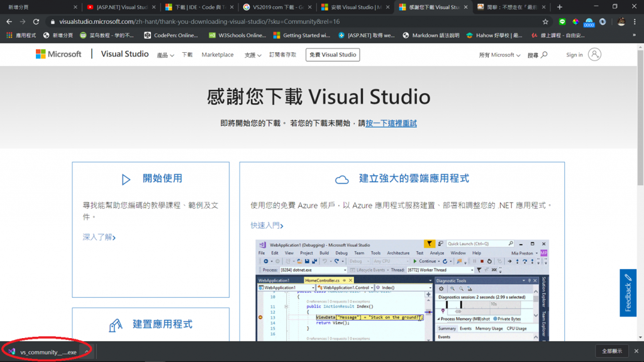
Task: Open the 快速入門 link
Action: (x=267, y=226)
